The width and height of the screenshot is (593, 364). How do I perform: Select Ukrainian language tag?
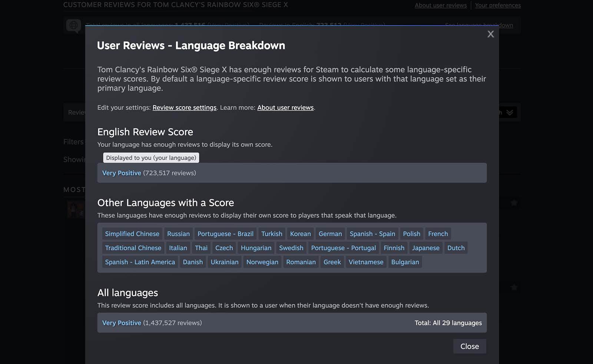click(x=225, y=262)
